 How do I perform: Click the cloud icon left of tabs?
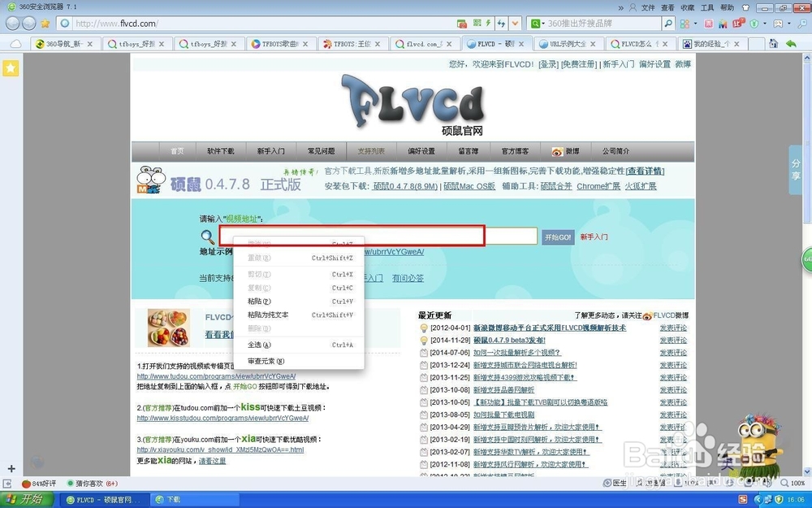click(16, 44)
